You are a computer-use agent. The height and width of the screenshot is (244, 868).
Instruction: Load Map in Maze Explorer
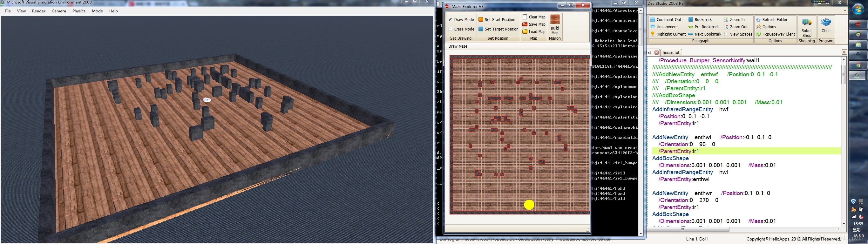click(x=534, y=32)
